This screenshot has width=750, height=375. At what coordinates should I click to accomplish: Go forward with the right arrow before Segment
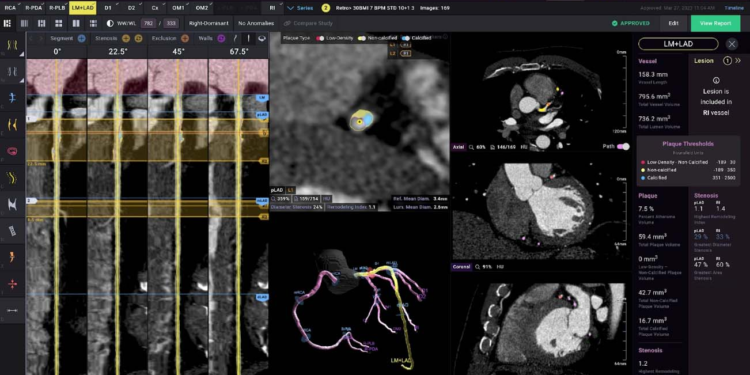pos(41,38)
